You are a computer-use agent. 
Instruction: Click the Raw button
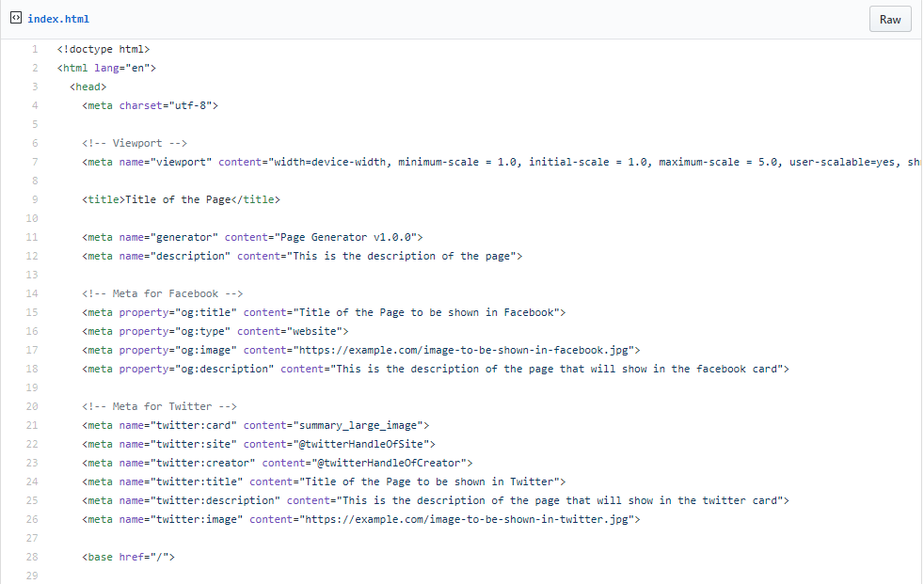(x=889, y=18)
